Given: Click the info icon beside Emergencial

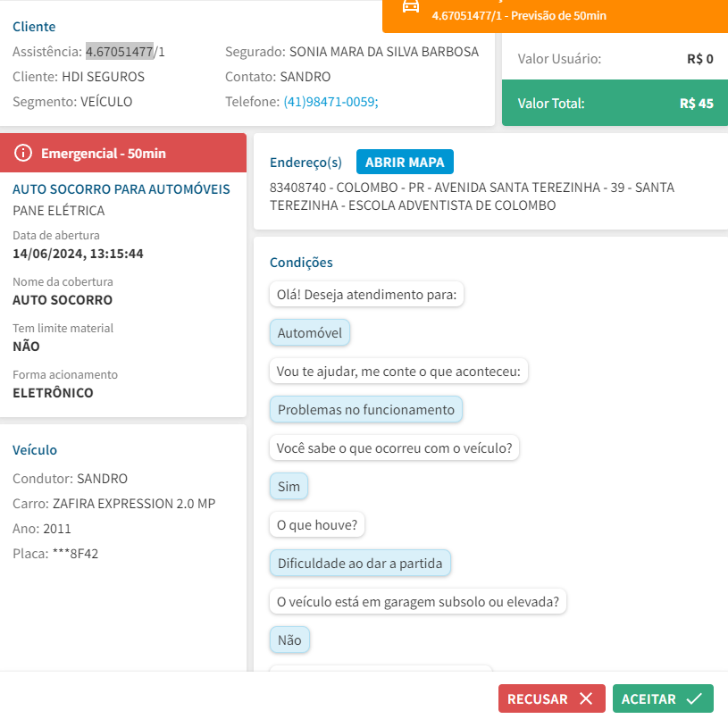Looking at the screenshot, I should 24,153.
